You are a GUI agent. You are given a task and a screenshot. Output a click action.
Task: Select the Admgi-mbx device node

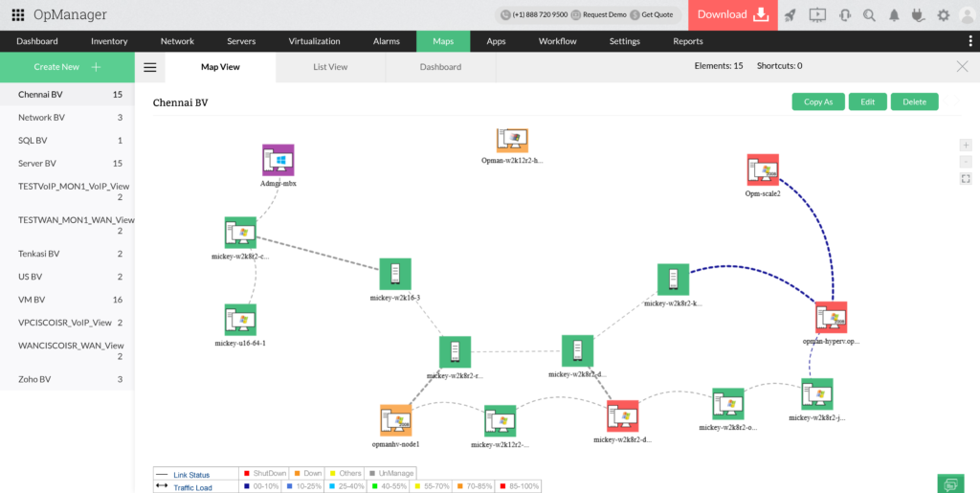pyautogui.click(x=278, y=161)
